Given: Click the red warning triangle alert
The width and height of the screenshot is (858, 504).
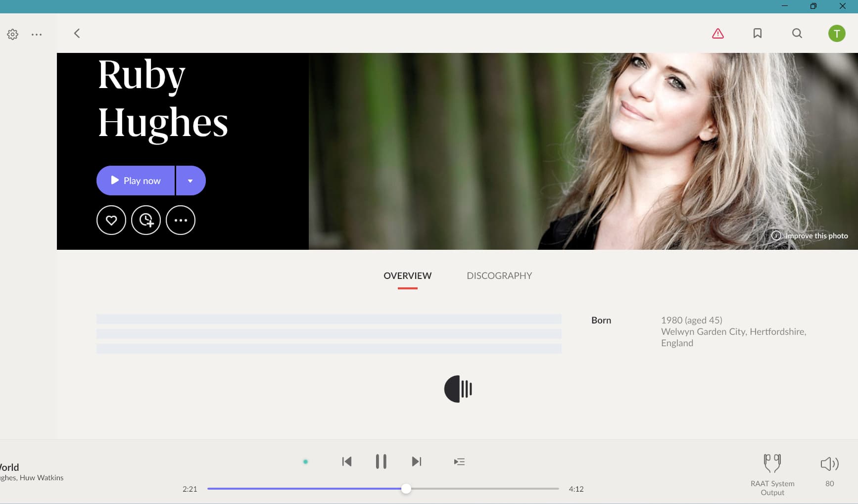Looking at the screenshot, I should [x=717, y=34].
